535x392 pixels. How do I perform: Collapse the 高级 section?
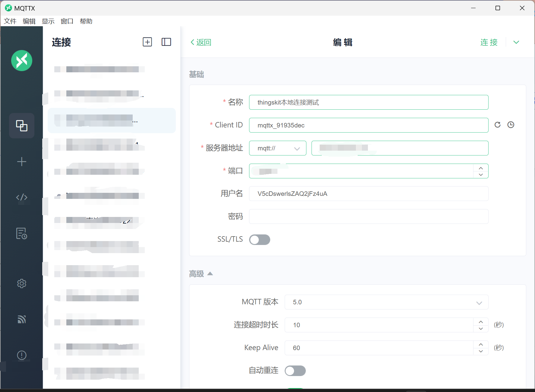(201, 274)
